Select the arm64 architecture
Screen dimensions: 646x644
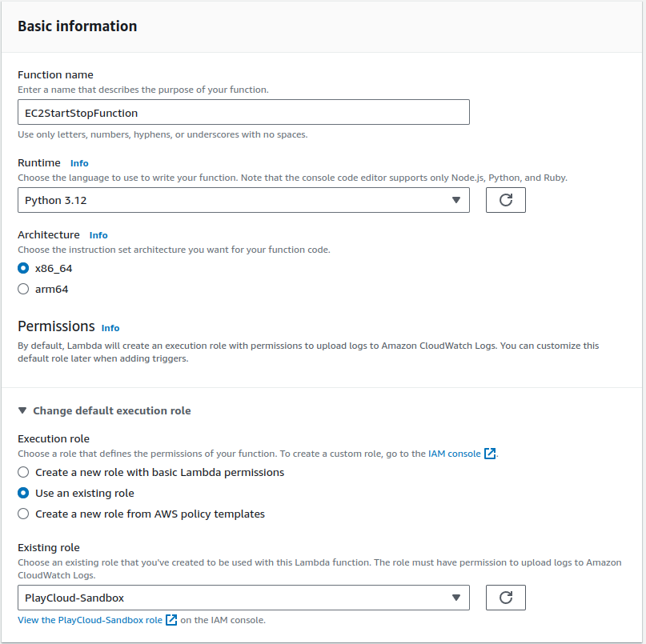(x=23, y=289)
